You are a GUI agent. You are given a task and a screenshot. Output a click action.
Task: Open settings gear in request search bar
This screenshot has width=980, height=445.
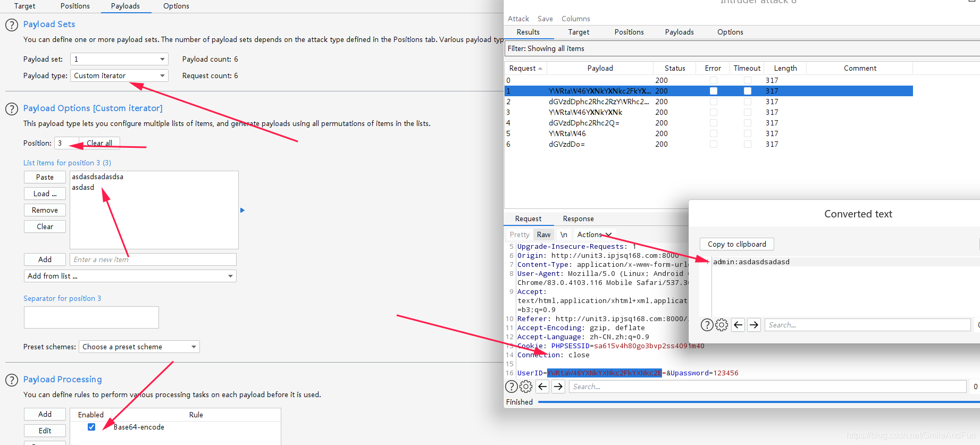(526, 387)
